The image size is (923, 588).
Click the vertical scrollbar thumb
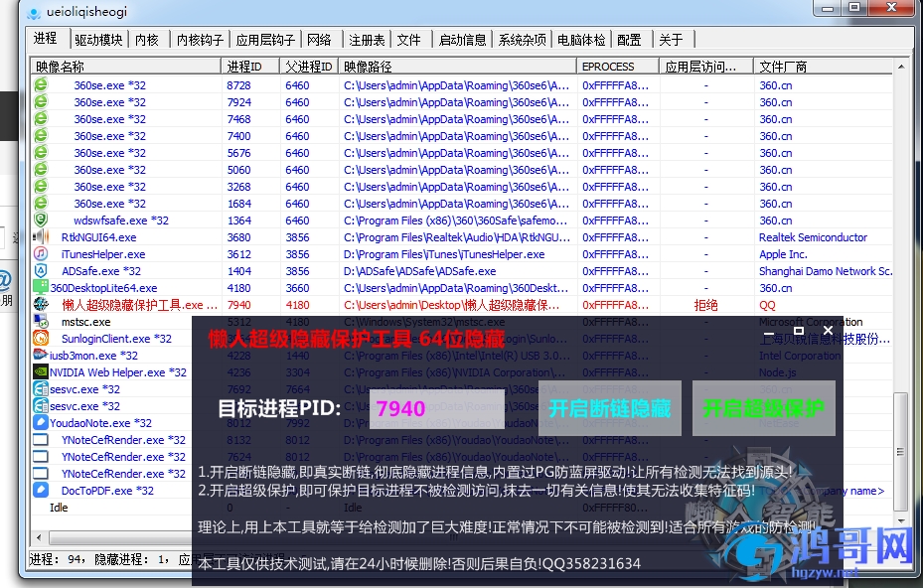click(x=900, y=452)
